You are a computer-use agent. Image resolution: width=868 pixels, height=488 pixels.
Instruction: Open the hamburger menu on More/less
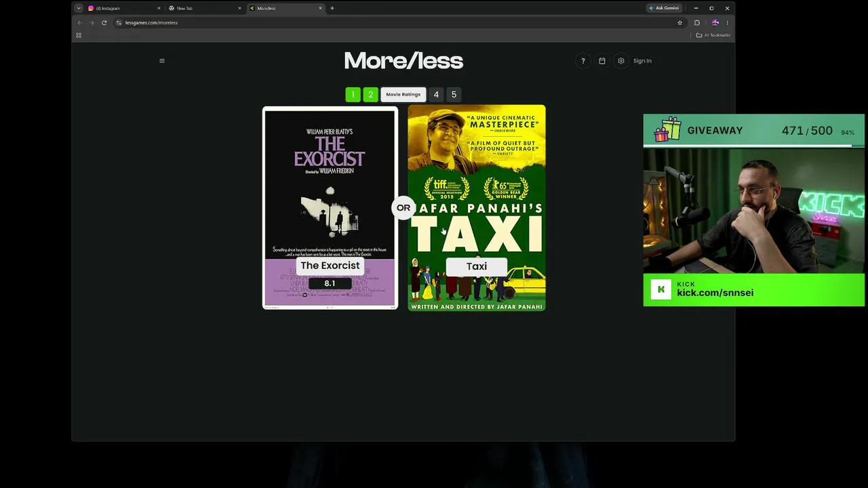point(162,61)
